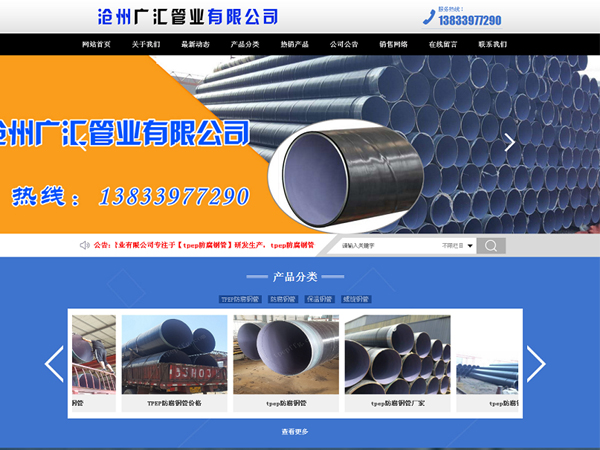Image resolution: width=600 pixels, height=450 pixels.
Task: Click the phone icon by service hotline
Action: [429, 17]
